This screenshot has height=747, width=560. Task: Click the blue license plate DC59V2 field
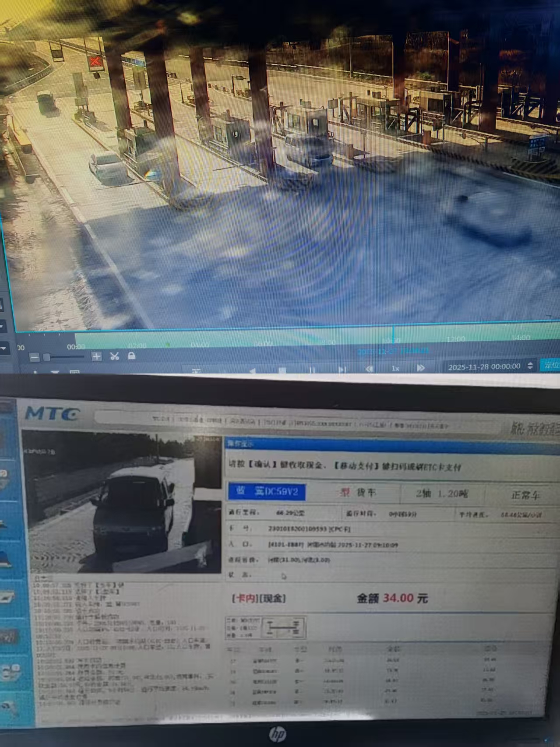point(267,492)
